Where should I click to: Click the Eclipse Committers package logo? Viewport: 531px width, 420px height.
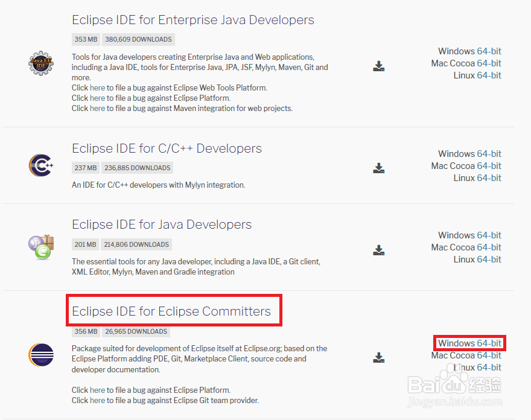coord(40,355)
